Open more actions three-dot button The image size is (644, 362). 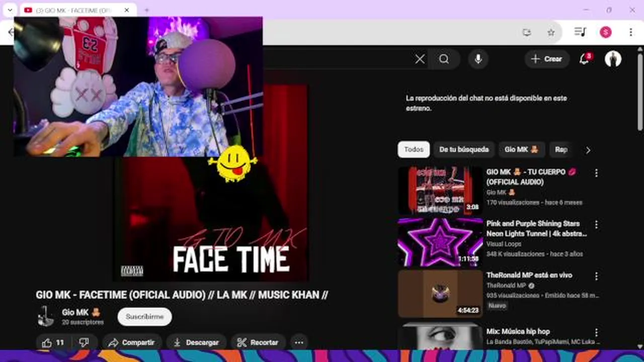tap(299, 342)
